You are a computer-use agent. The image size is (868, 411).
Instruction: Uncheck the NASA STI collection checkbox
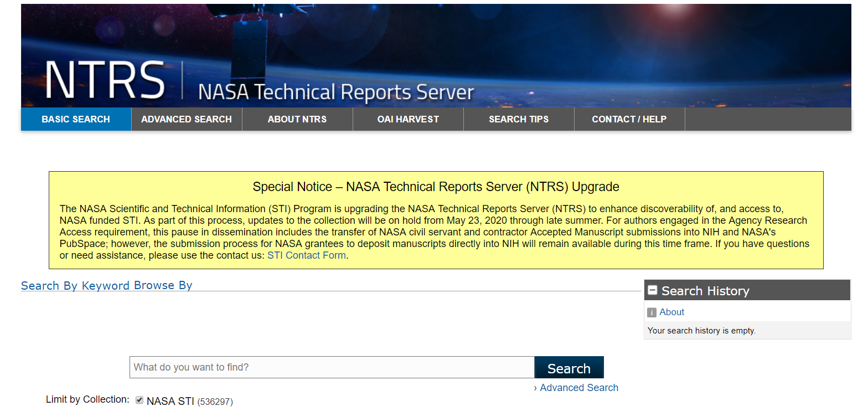pos(139,400)
